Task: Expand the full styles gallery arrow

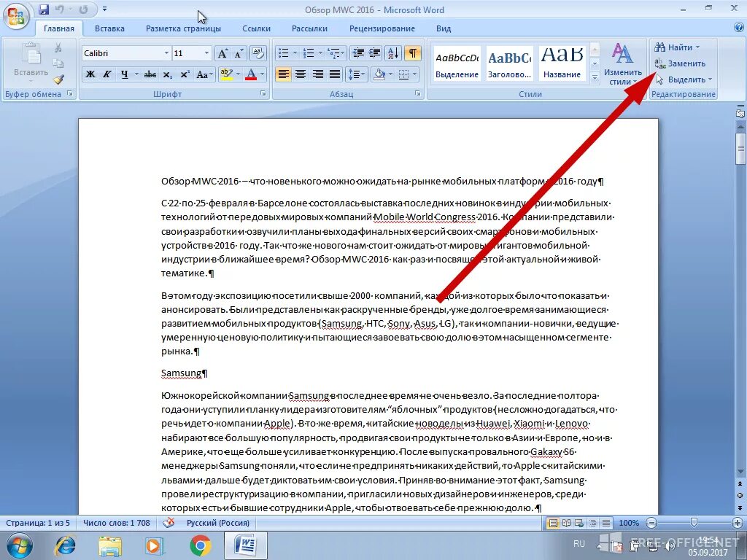Action: tap(595, 76)
